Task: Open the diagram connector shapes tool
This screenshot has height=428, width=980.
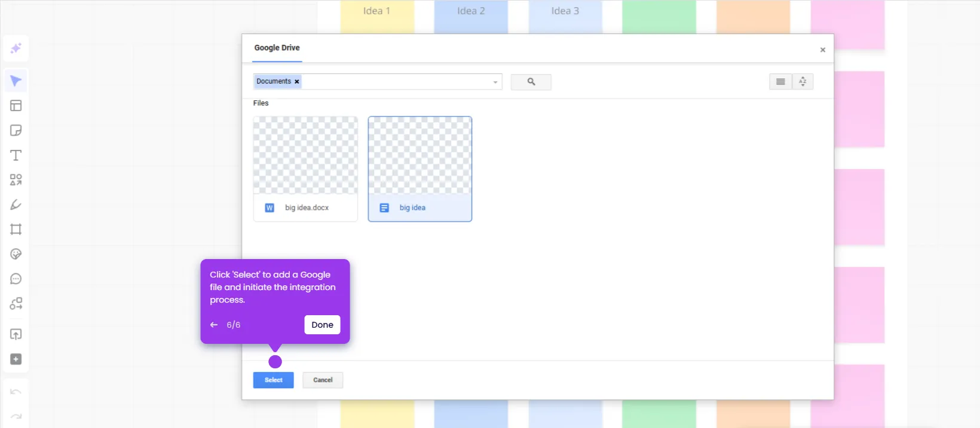Action: [x=16, y=304]
